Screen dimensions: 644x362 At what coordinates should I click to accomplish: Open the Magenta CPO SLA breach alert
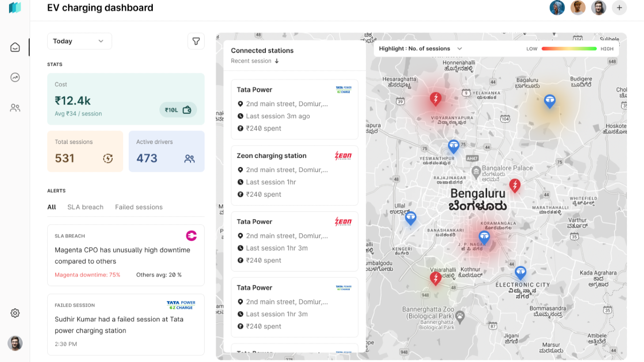tap(126, 255)
